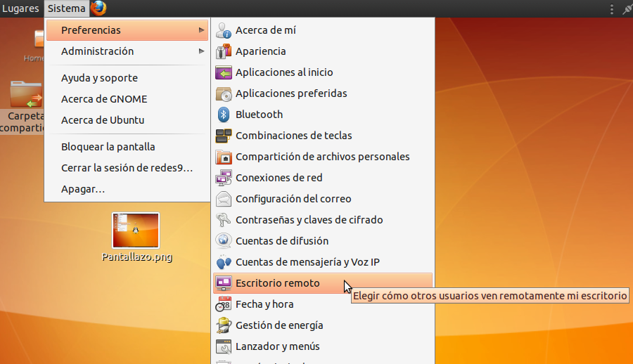Screen dimensions: 633x364
Task: Open Fecha y hora settings
Action: pyautogui.click(x=323, y=304)
